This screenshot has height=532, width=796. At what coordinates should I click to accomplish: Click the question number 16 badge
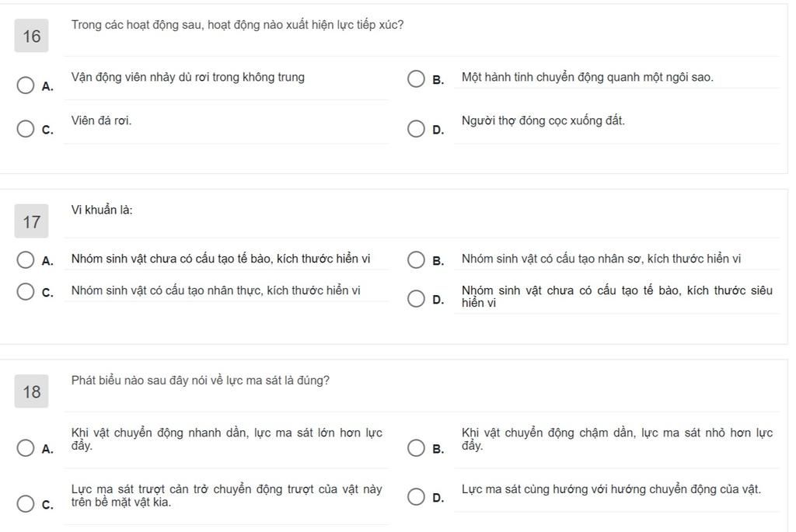(31, 36)
